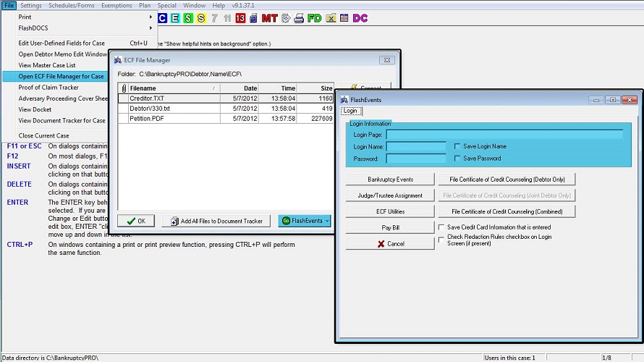Choose Edit User-Defined Fields for Case
Viewport: 644px width, 362px height.
pyautogui.click(x=80, y=43)
